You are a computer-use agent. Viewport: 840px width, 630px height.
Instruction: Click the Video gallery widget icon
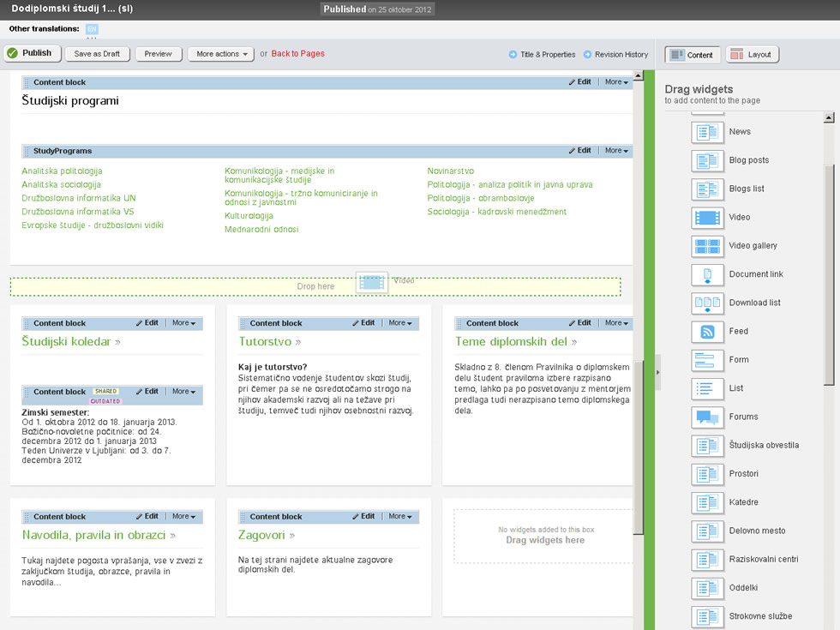pos(707,246)
